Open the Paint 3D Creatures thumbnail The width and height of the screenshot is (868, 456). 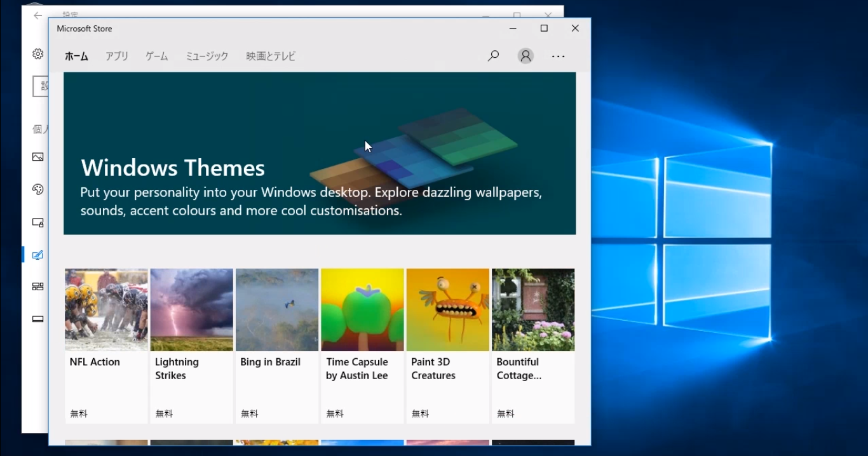(x=448, y=310)
